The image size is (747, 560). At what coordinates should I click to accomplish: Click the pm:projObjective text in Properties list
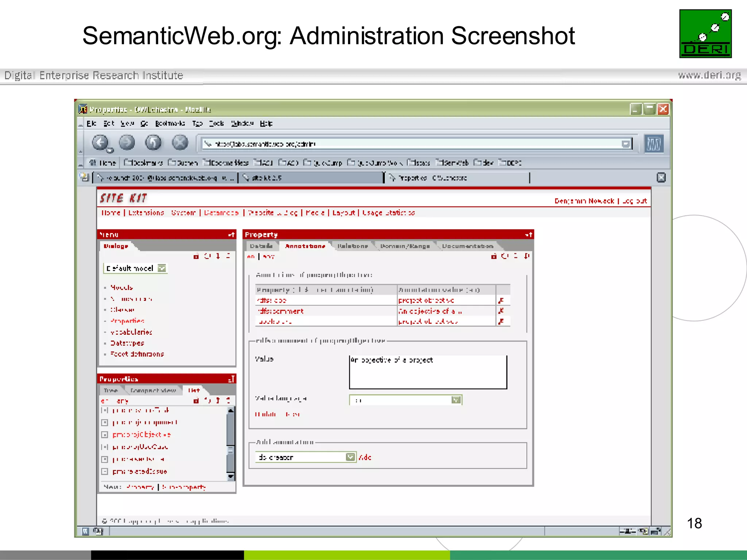point(142,435)
